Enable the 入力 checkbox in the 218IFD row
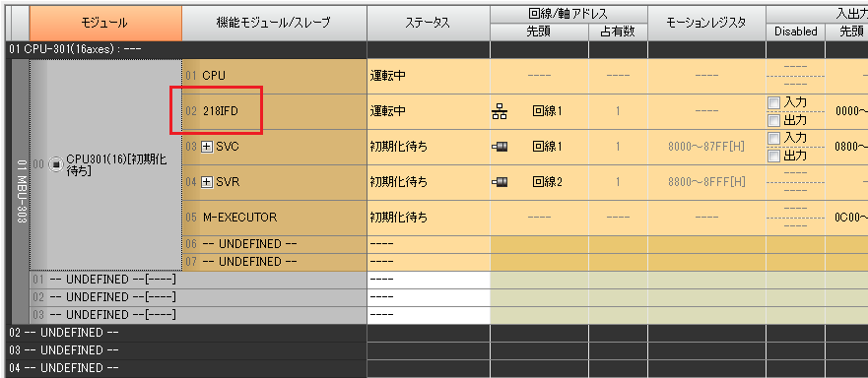 pyautogui.click(x=773, y=102)
